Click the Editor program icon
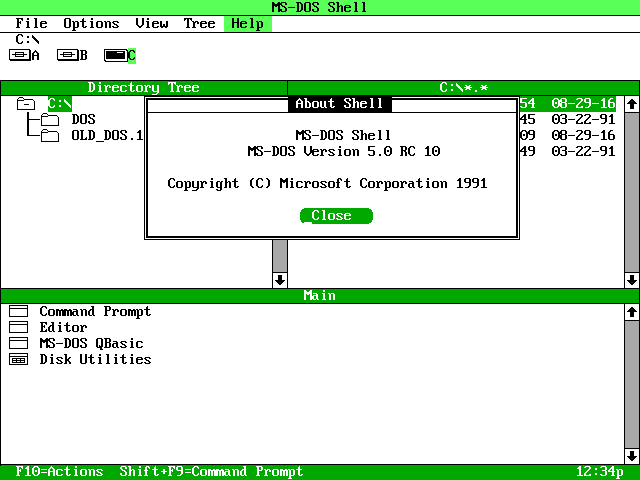640x480 pixels. pyautogui.click(x=19, y=328)
